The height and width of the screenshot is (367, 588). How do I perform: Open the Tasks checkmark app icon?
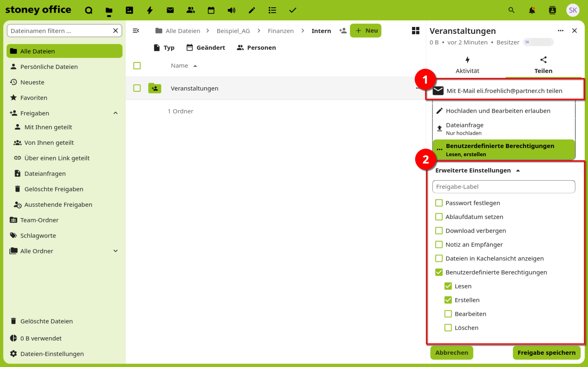pyautogui.click(x=293, y=10)
